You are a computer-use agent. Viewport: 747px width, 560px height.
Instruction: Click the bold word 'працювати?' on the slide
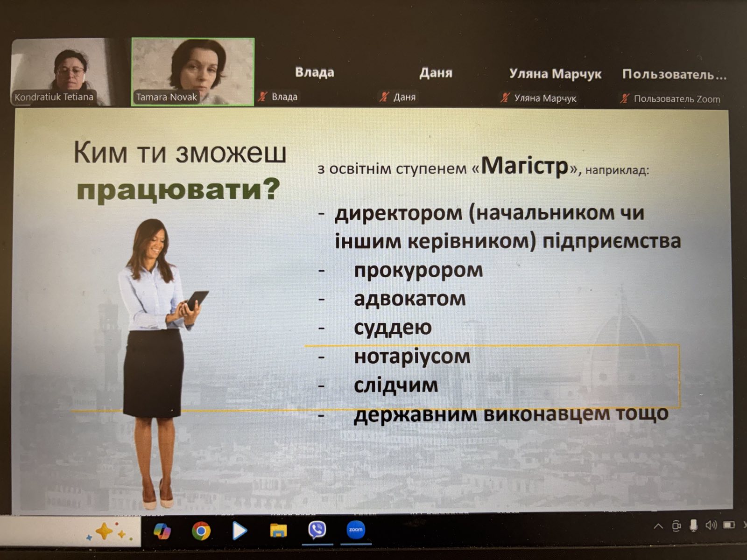pos(178,189)
